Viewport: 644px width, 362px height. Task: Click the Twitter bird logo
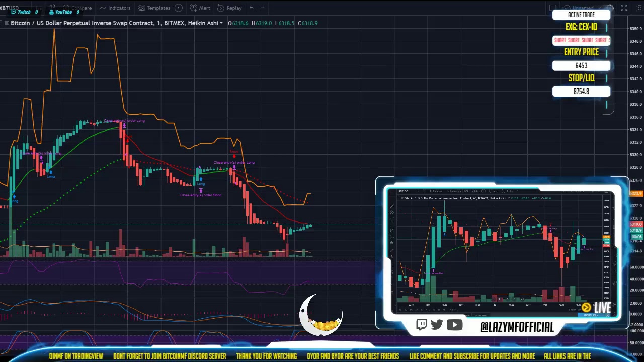click(437, 325)
